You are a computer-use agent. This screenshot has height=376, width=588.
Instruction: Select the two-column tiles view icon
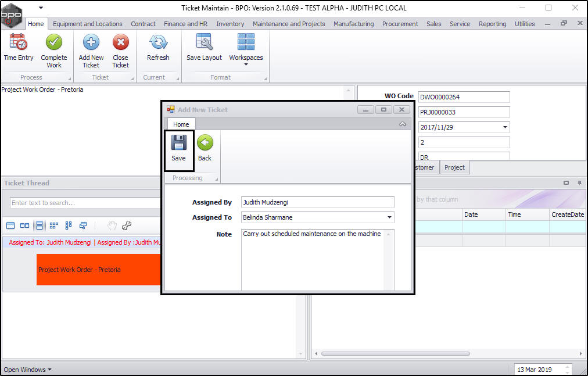point(68,225)
